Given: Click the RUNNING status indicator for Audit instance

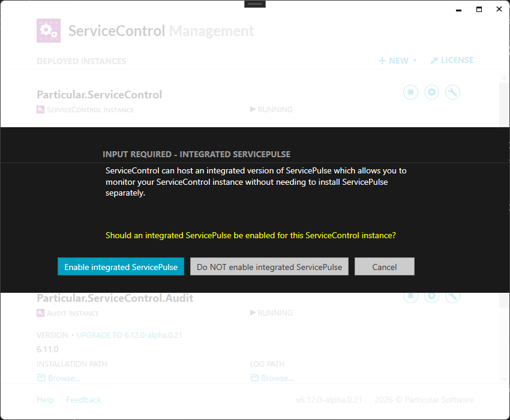Looking at the screenshot, I should [x=271, y=313].
